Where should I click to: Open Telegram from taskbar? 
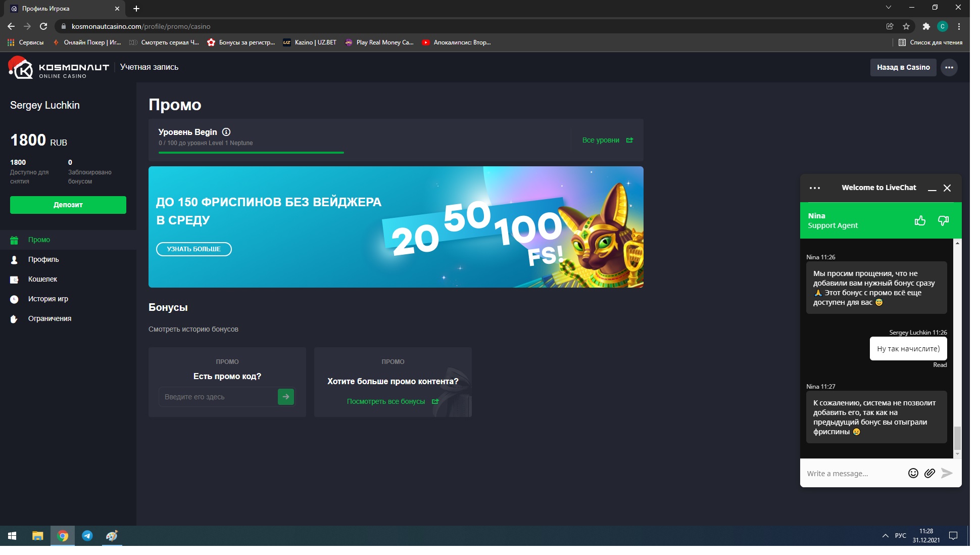tap(87, 536)
